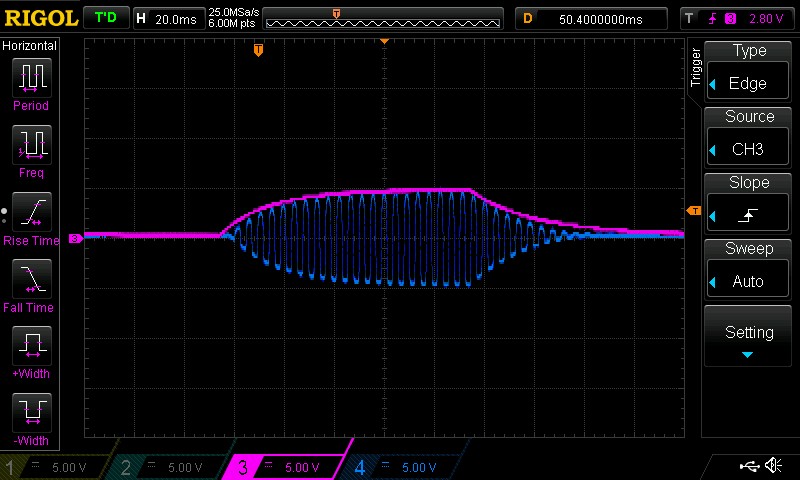
Task: Toggle channel 2 at 5.00 V
Action: pyautogui.click(x=168, y=467)
